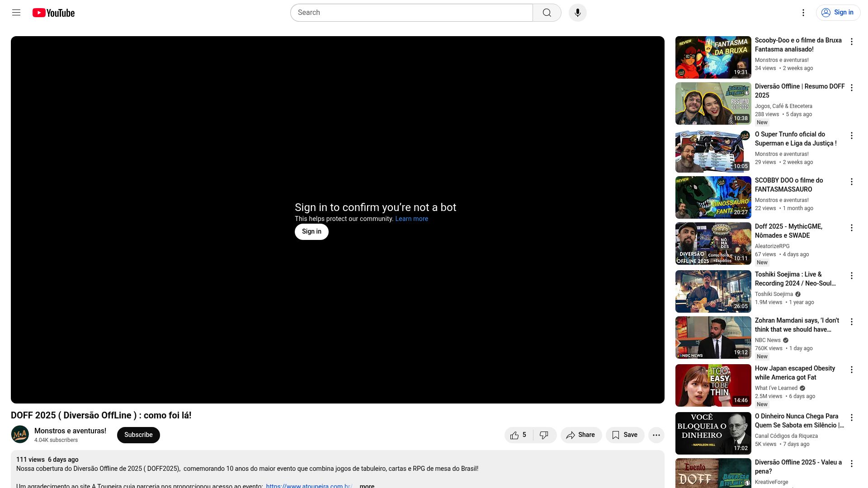The image size is (868, 488).
Task: Open Monstros e aventuras channel avatar
Action: (x=20, y=435)
